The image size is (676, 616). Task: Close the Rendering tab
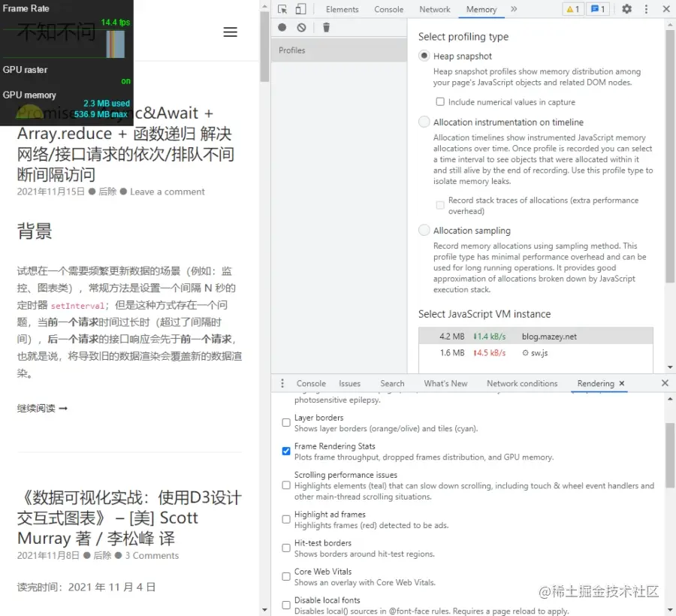coord(622,383)
